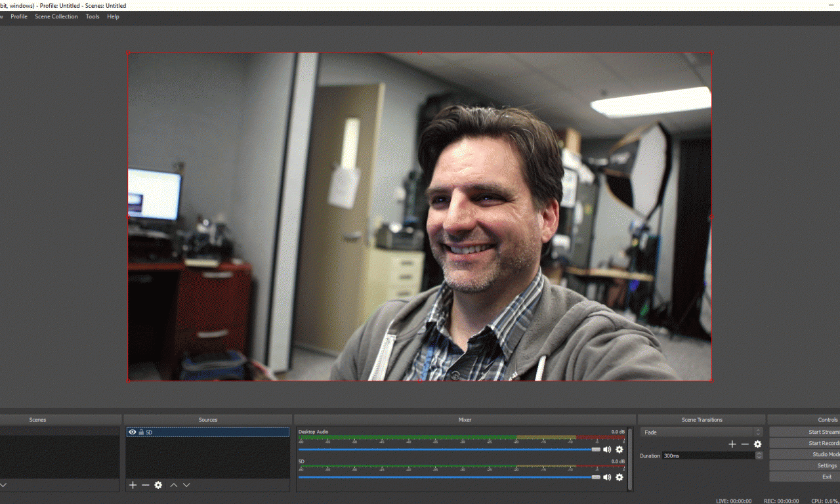Open the Fade transition dropdown
The height and width of the screenshot is (504, 840).
[x=701, y=432]
